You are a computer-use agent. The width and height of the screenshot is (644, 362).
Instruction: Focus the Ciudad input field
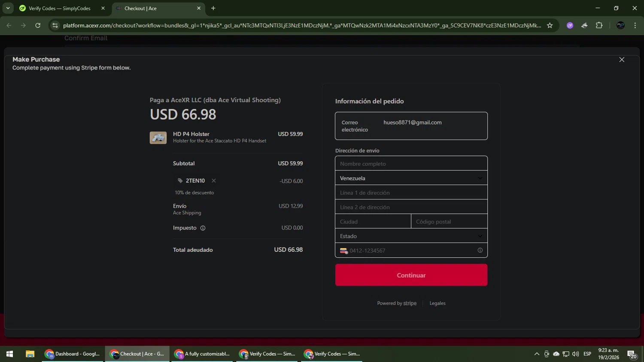373,221
